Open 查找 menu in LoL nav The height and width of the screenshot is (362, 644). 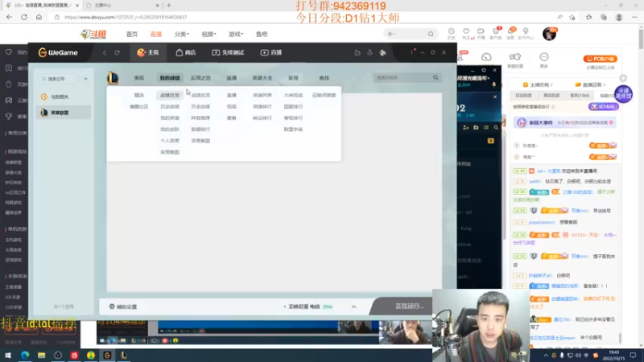[324, 77]
